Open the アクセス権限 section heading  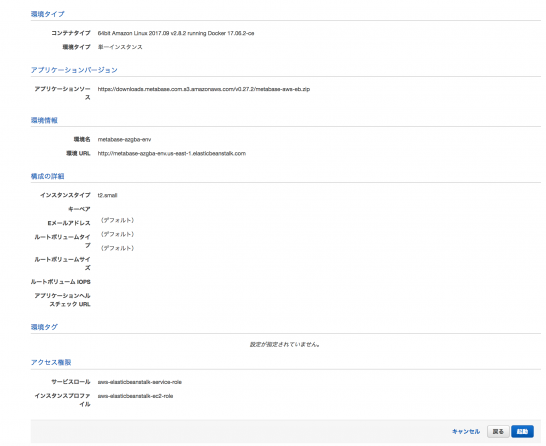pyautogui.click(x=51, y=362)
